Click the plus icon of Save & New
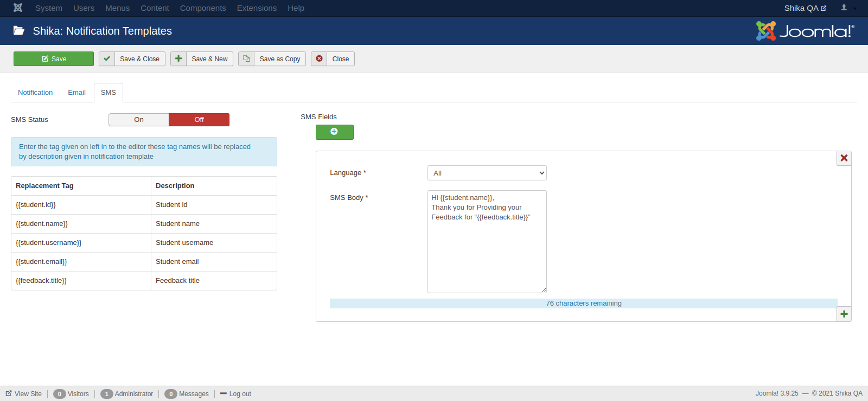The width and height of the screenshot is (868, 401). [178, 59]
